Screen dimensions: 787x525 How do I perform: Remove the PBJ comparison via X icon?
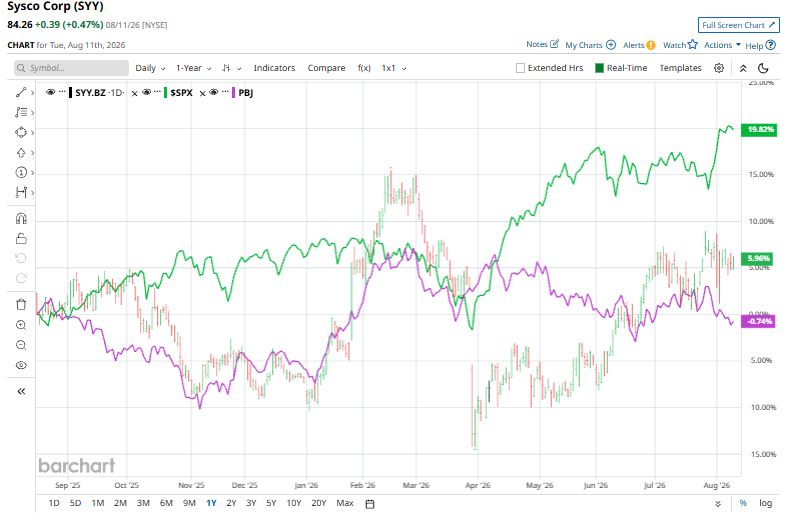point(203,93)
